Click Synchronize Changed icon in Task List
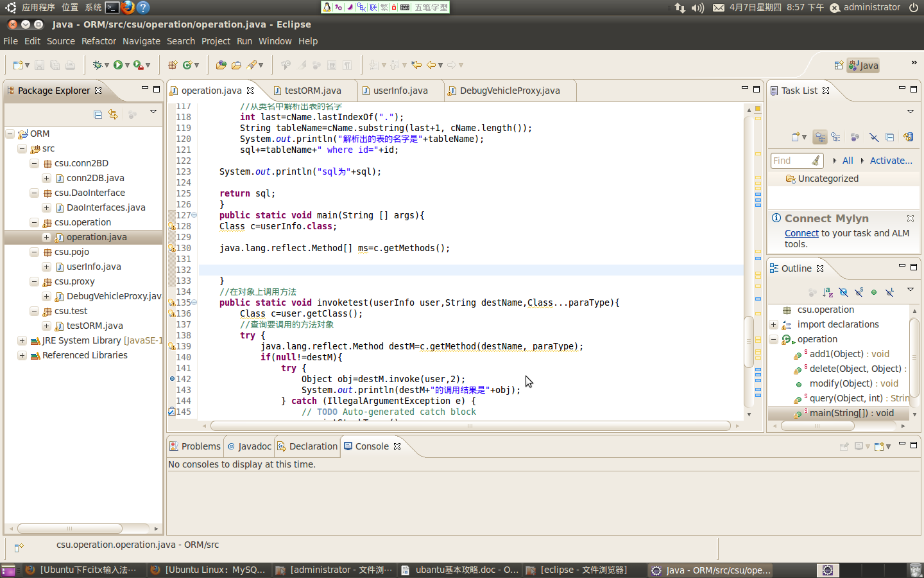 (x=909, y=137)
